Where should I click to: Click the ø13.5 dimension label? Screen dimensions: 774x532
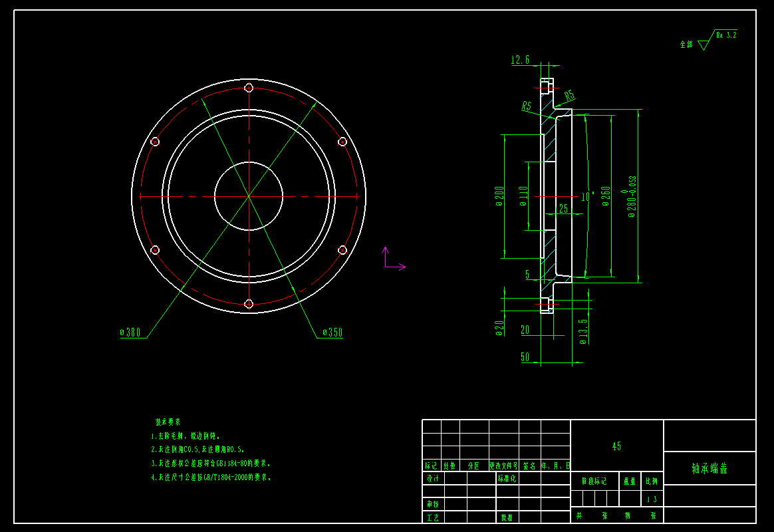pos(583,331)
